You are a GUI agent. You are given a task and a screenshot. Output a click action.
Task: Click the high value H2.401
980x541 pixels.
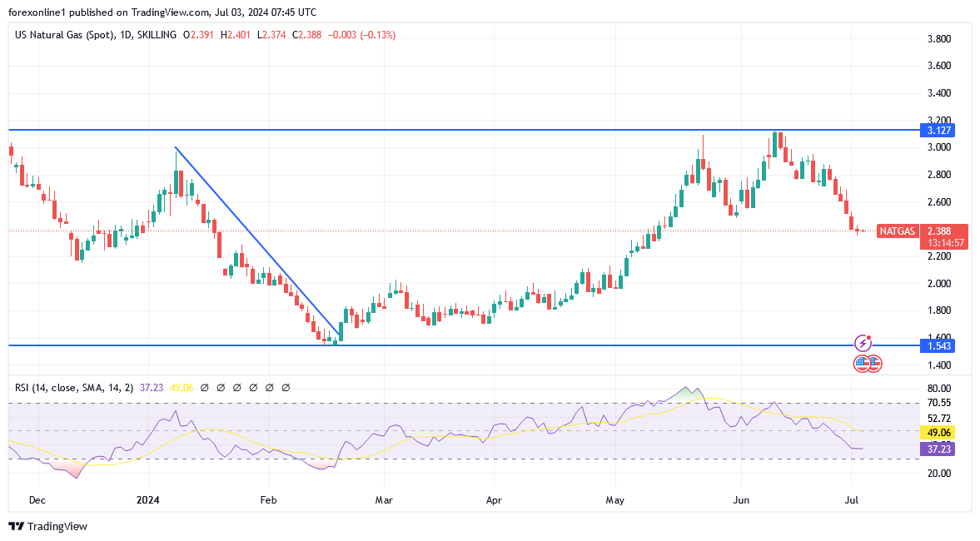[x=236, y=35]
